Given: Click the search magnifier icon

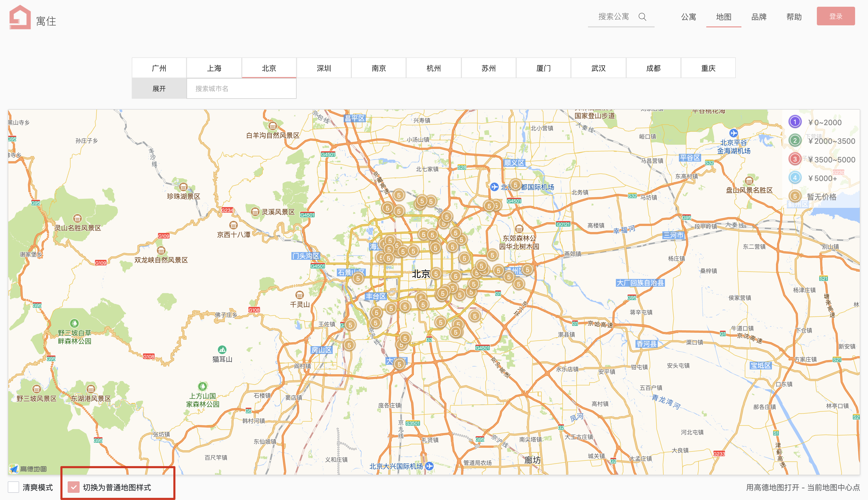Looking at the screenshot, I should pyautogui.click(x=642, y=17).
